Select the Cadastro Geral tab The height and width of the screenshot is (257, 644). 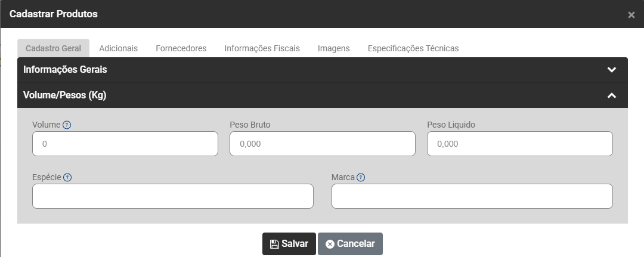click(54, 48)
